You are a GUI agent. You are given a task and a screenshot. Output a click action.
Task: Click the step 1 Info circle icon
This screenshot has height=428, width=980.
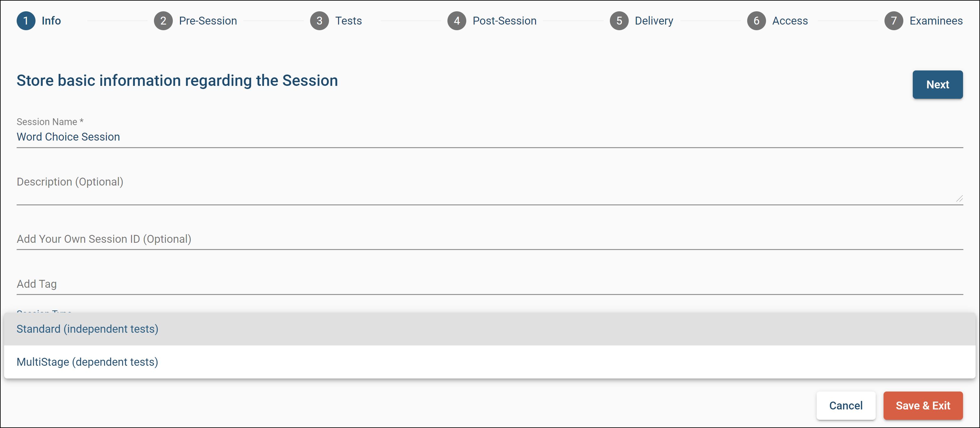pyautogui.click(x=26, y=20)
